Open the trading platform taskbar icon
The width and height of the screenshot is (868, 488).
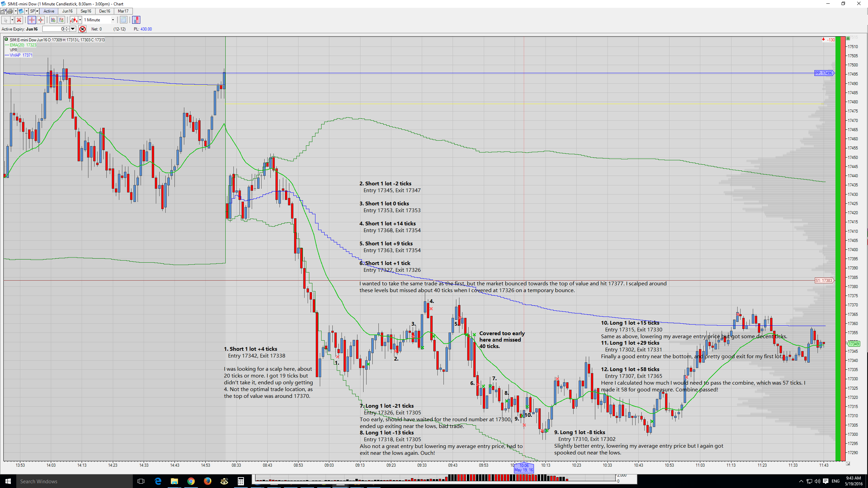[224, 481]
